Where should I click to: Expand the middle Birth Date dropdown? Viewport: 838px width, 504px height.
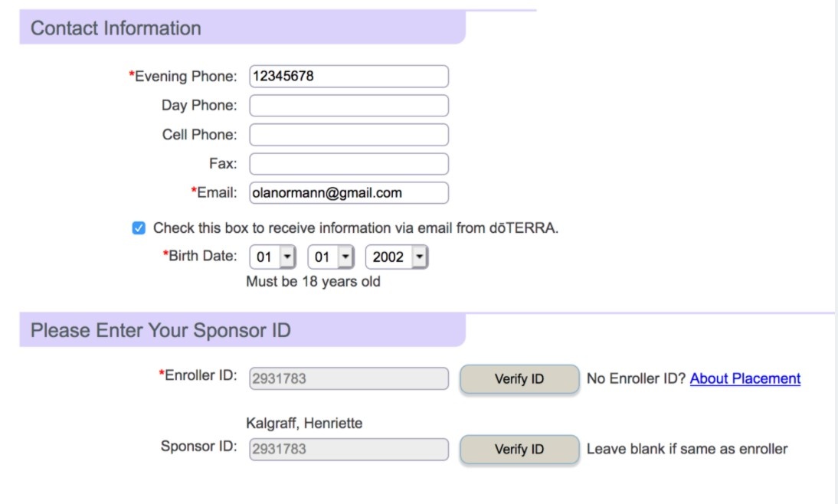332,257
